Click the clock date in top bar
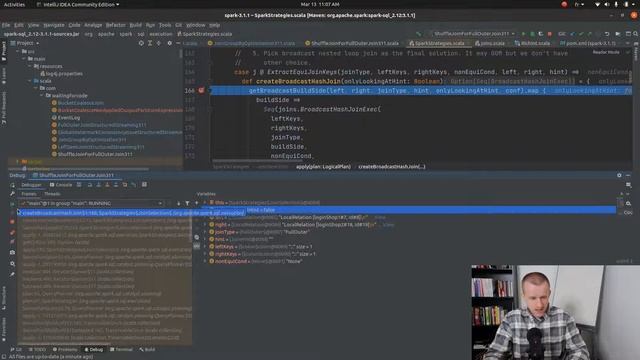The height and width of the screenshot is (360, 640). click(x=320, y=4)
